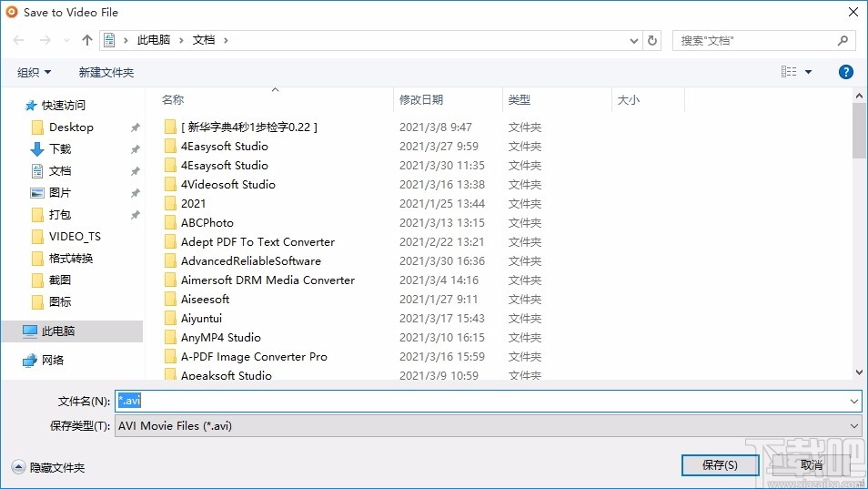Click 文档 in the address path
The height and width of the screenshot is (489, 868).
pos(203,40)
